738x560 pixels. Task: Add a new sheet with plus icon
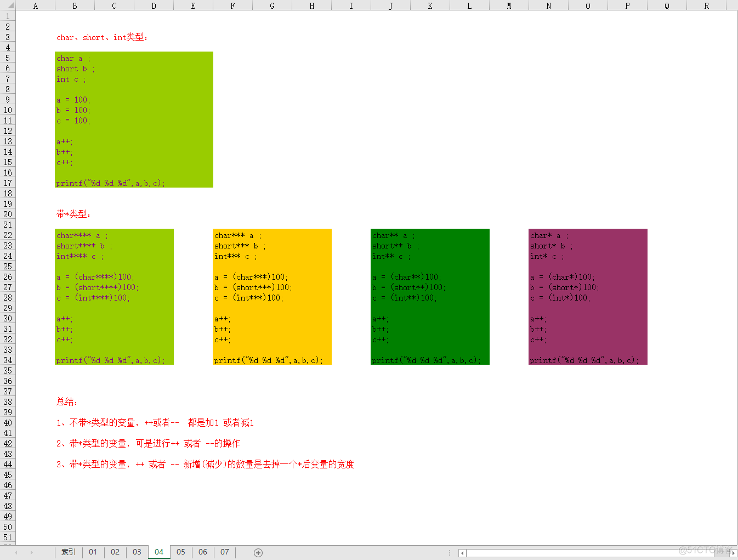coord(258,552)
